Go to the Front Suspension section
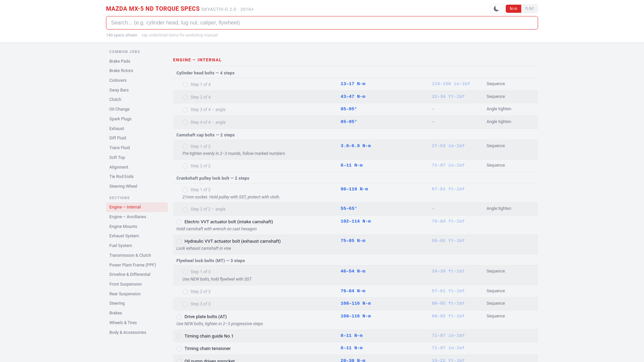This screenshot has height=362, width=644. pos(137,284)
